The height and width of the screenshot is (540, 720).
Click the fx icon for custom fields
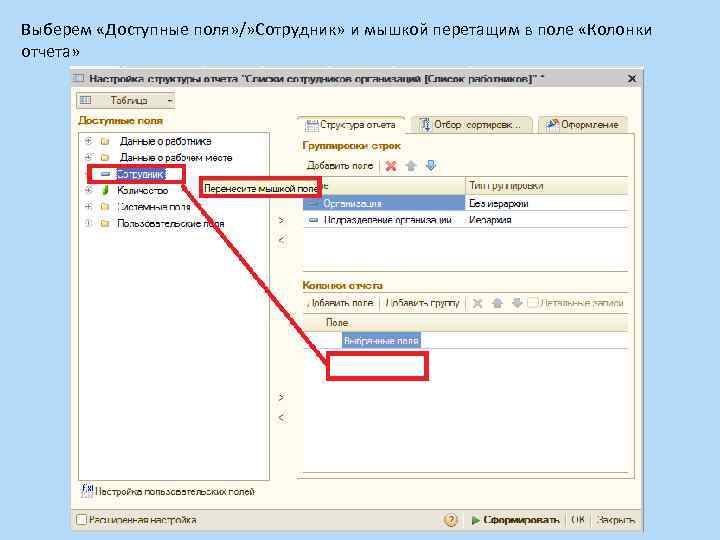click(87, 490)
